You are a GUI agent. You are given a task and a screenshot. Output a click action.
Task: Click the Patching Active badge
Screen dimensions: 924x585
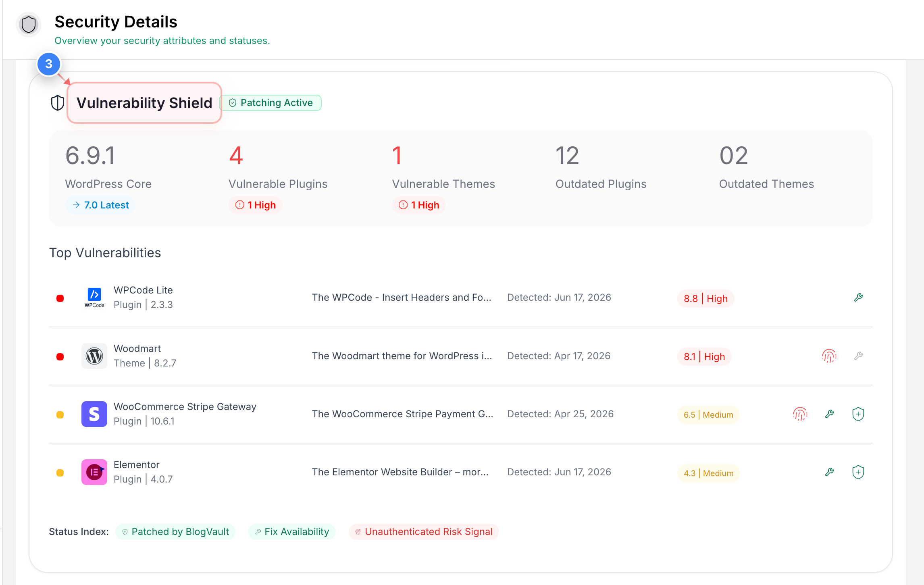[x=270, y=103]
